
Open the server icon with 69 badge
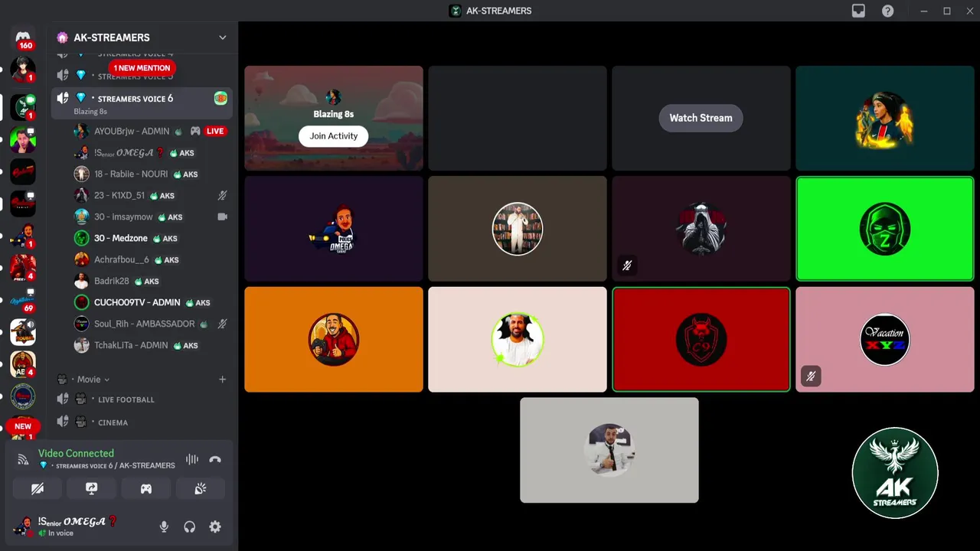[23, 301]
